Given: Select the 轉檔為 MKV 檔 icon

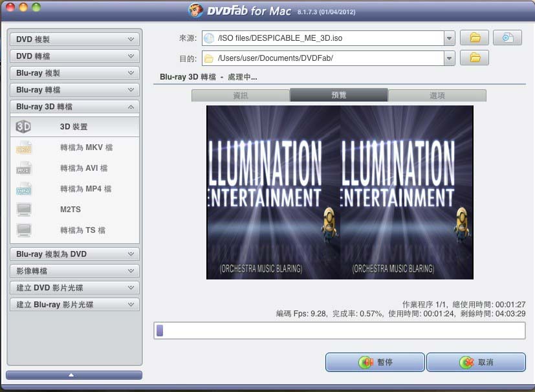Looking at the screenshot, I should pyautogui.click(x=23, y=147).
